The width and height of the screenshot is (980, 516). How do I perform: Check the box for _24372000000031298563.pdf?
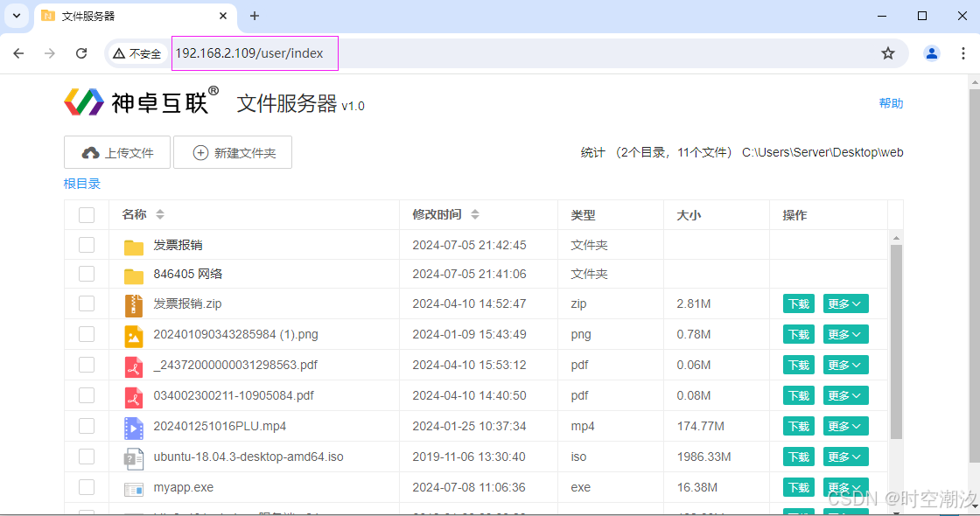(87, 365)
